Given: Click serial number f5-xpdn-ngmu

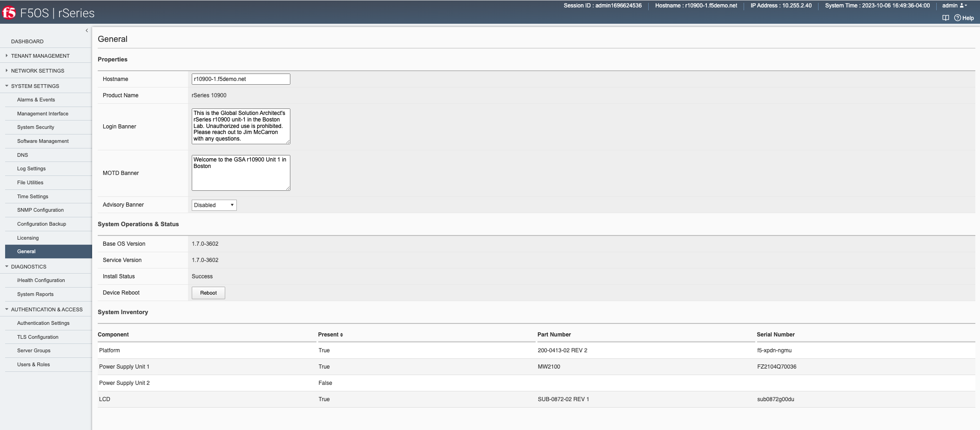Looking at the screenshot, I should [x=774, y=350].
